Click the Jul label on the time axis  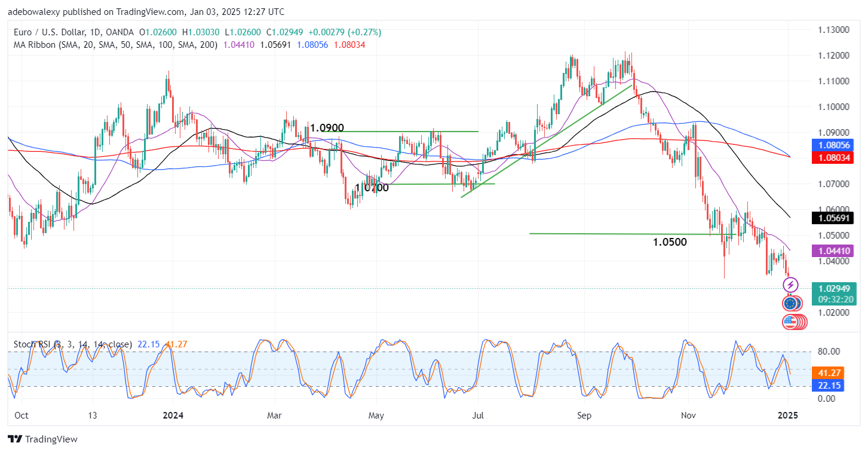(478, 415)
